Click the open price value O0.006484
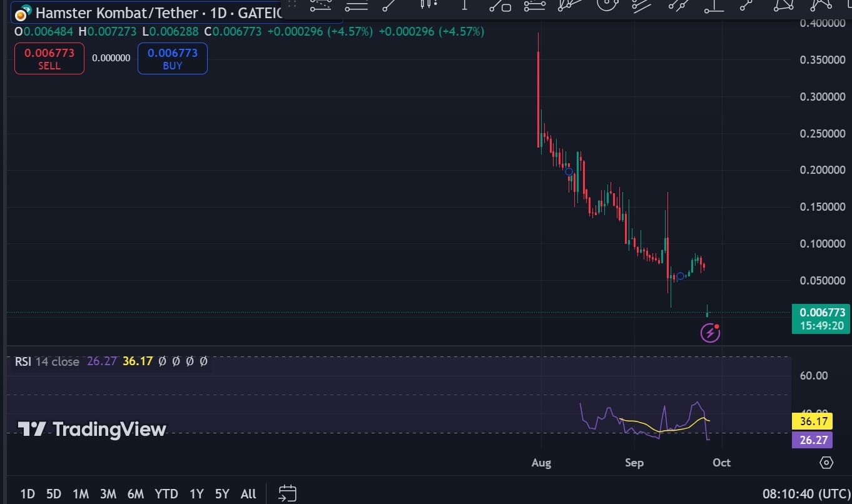Viewport: 852px width, 504px height. 44,31
